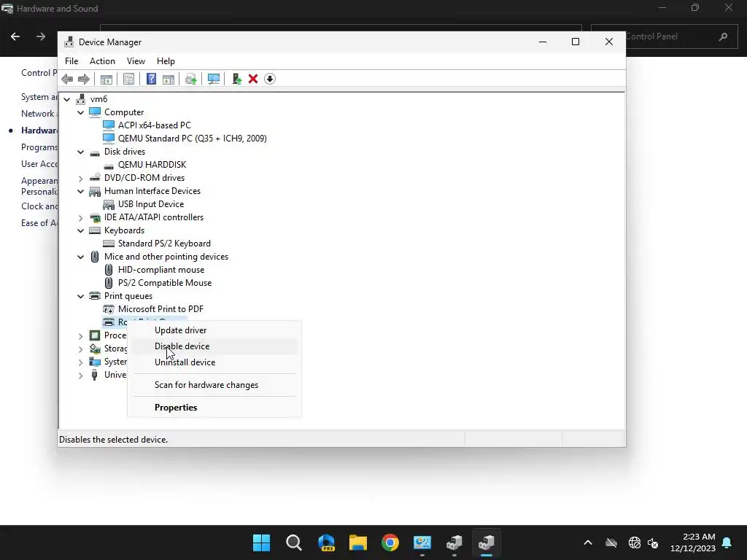Click the muted volume tray icon

(653, 542)
